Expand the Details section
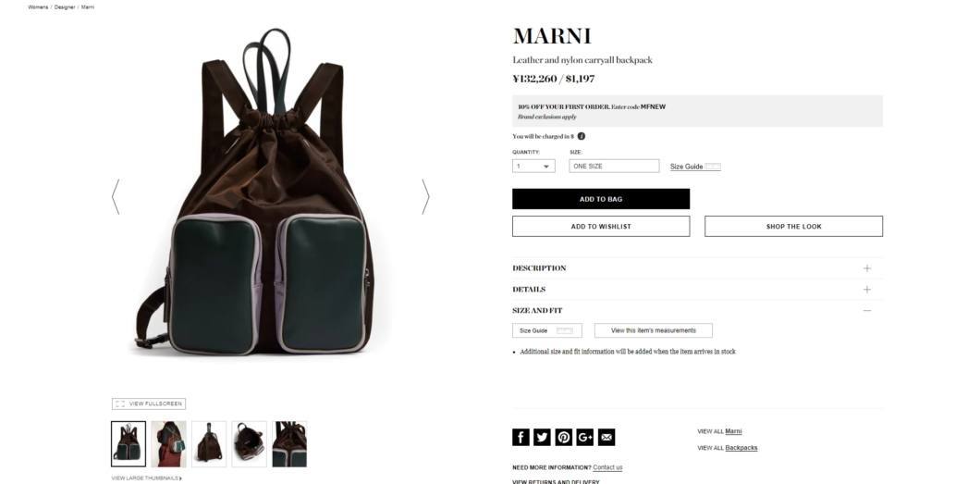 click(x=697, y=290)
